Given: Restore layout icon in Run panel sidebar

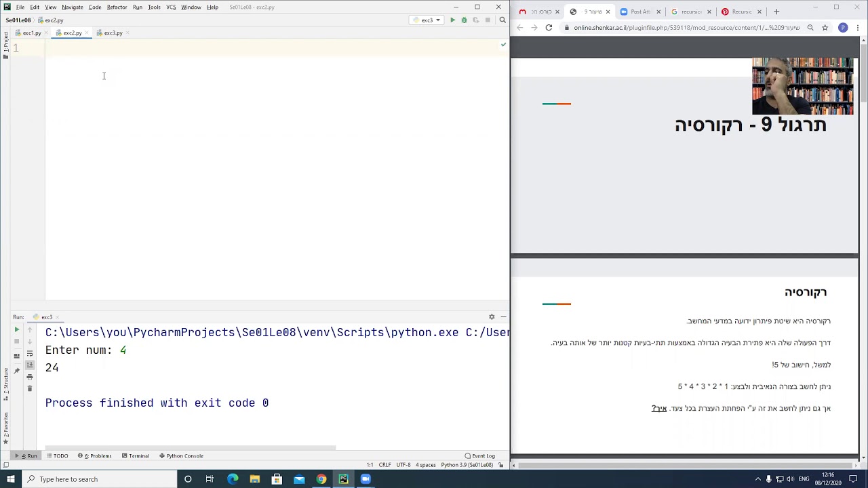Looking at the screenshot, I should [x=17, y=356].
